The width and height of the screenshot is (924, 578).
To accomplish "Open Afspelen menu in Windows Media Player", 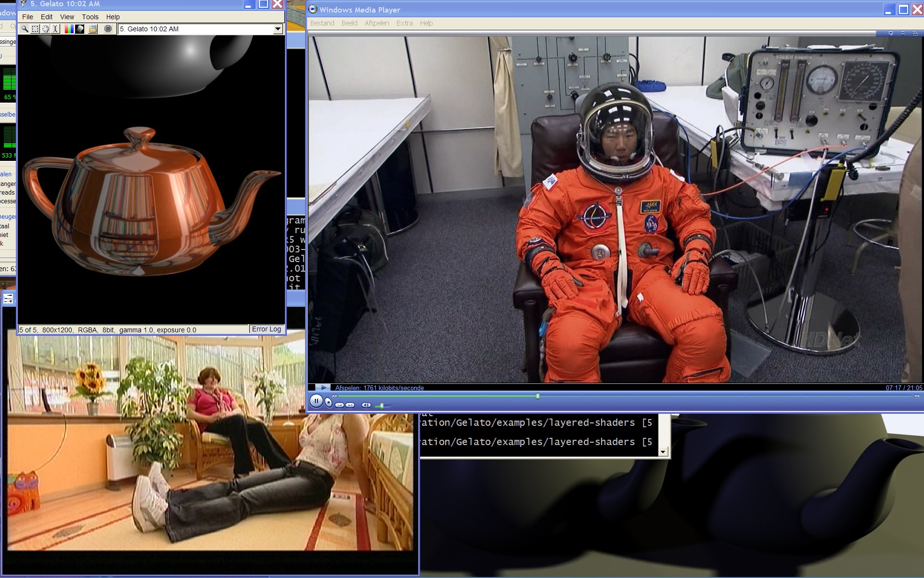I will 377,23.
